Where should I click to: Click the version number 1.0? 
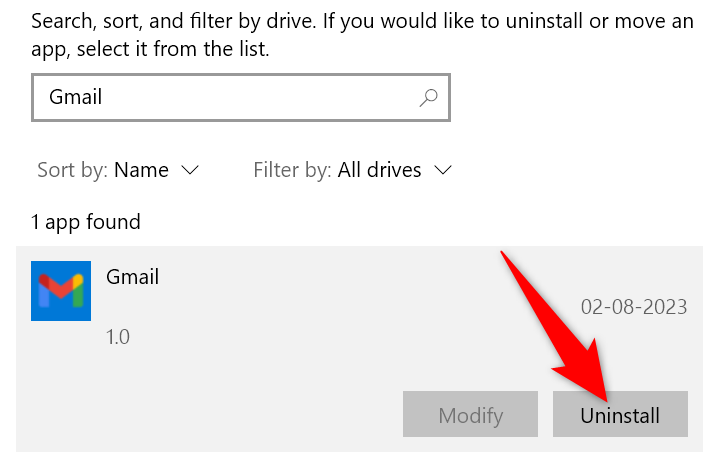118,337
